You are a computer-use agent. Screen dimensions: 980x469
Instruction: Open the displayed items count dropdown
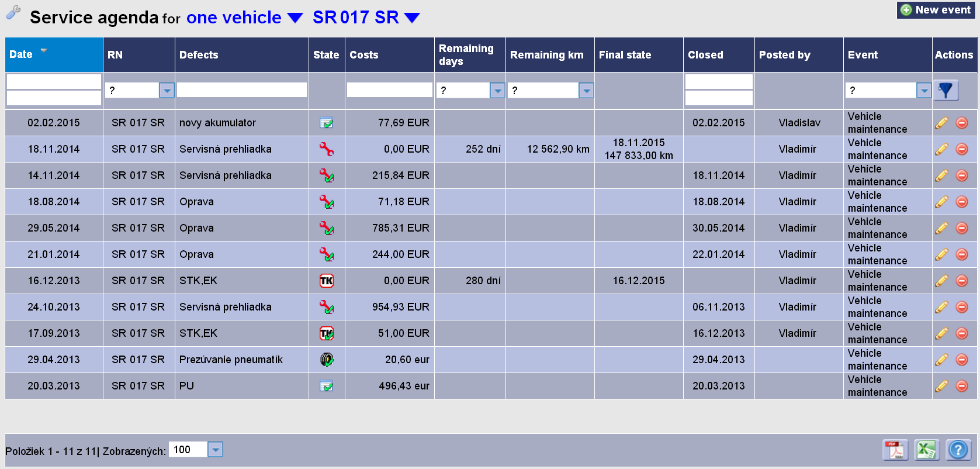(x=216, y=449)
